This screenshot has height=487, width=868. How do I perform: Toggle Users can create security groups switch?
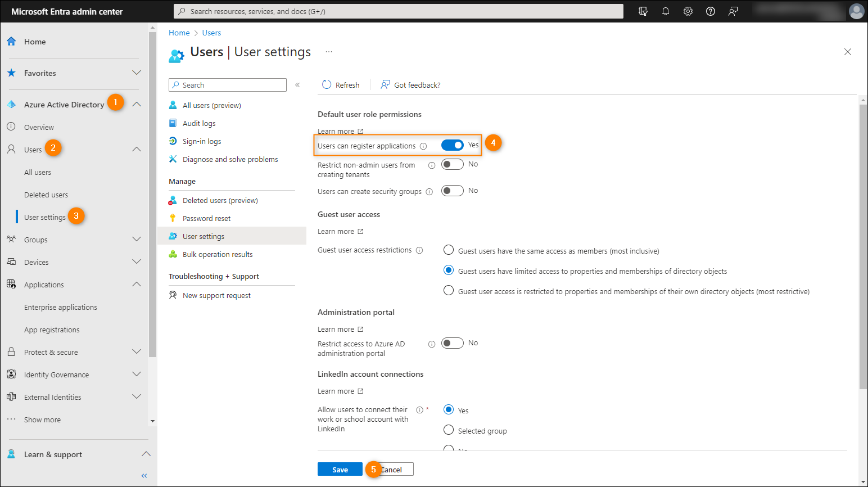tap(453, 191)
